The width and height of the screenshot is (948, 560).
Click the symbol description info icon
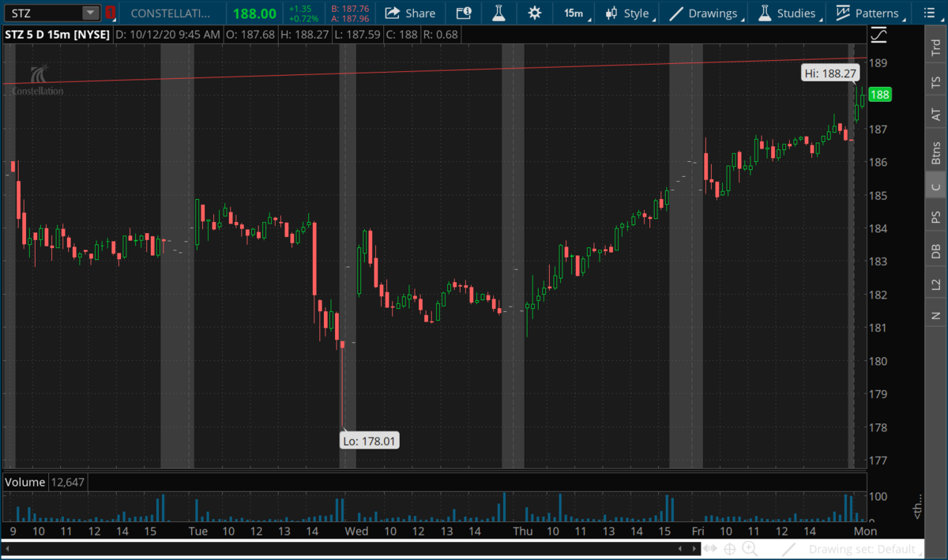[464, 13]
